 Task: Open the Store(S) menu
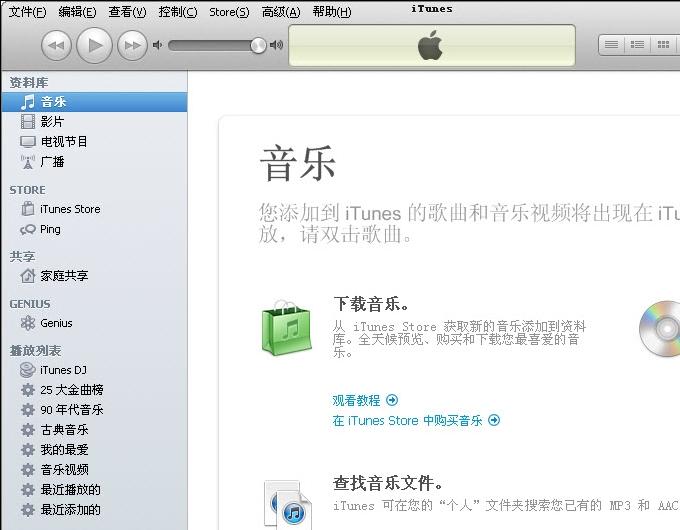[229, 12]
